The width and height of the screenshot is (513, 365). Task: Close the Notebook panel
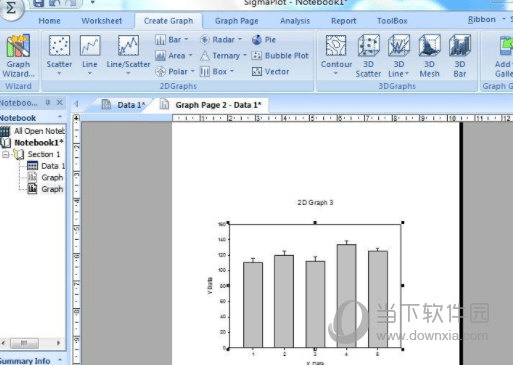coord(60,102)
